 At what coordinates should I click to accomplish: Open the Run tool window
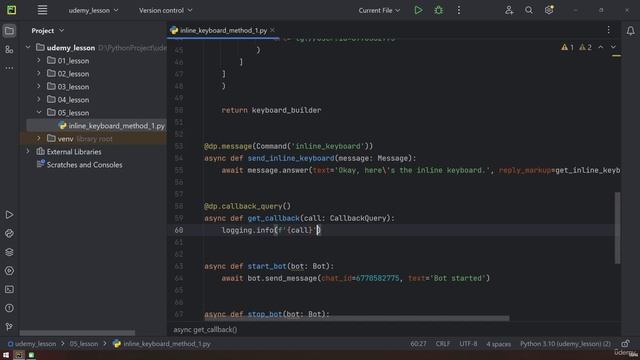[x=9, y=215]
